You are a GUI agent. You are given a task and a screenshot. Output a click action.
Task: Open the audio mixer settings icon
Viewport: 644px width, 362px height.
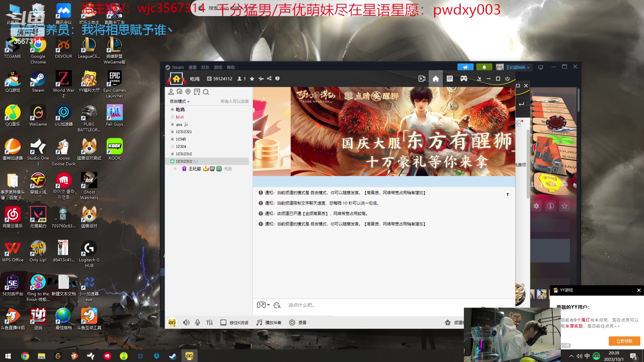click(210, 322)
